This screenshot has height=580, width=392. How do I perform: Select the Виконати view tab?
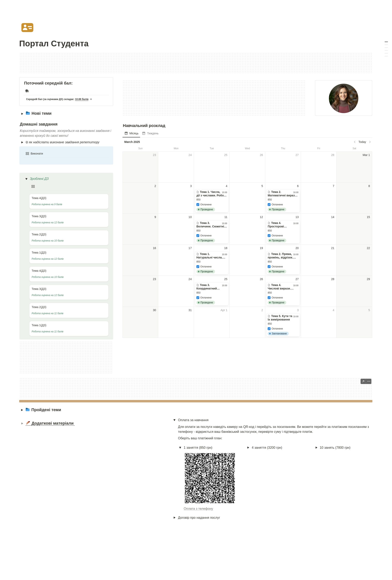35,154
